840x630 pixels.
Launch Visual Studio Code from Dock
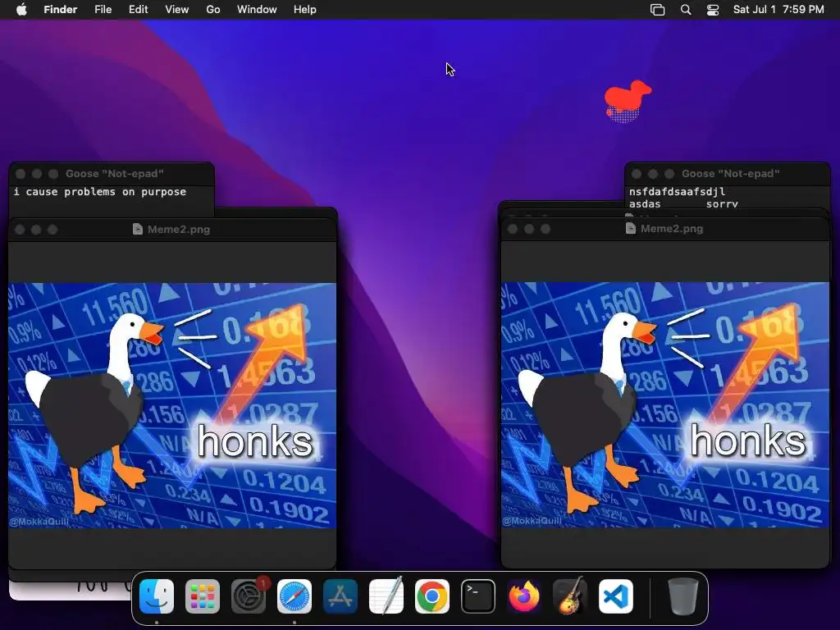(x=616, y=596)
